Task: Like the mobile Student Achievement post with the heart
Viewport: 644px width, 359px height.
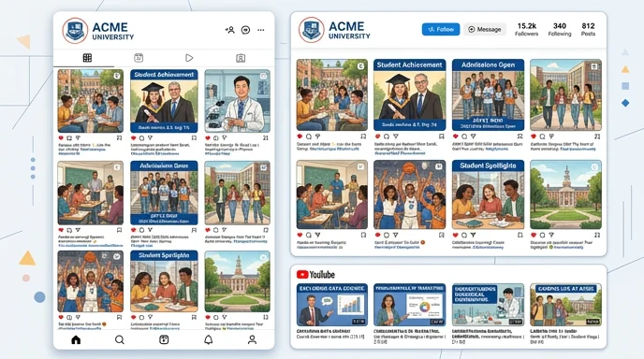Action: [134, 138]
